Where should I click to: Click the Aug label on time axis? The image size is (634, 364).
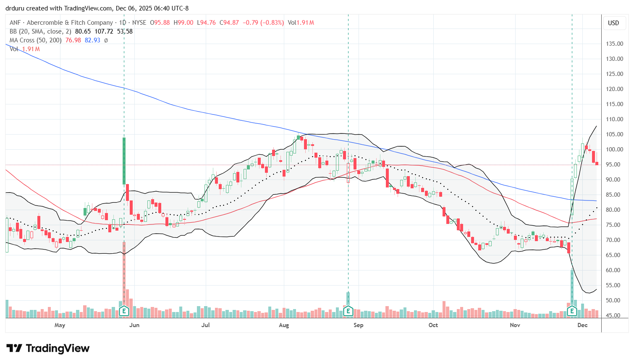click(x=284, y=325)
